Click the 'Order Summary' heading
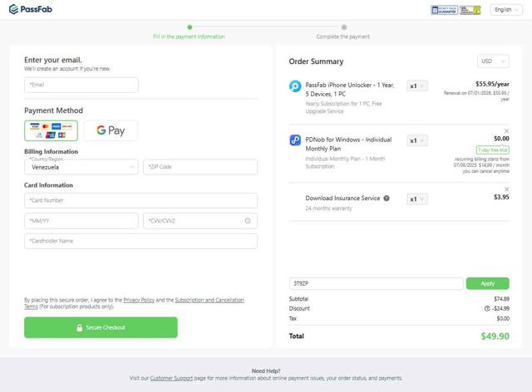Viewport: 532px width, 392px height. tap(316, 61)
